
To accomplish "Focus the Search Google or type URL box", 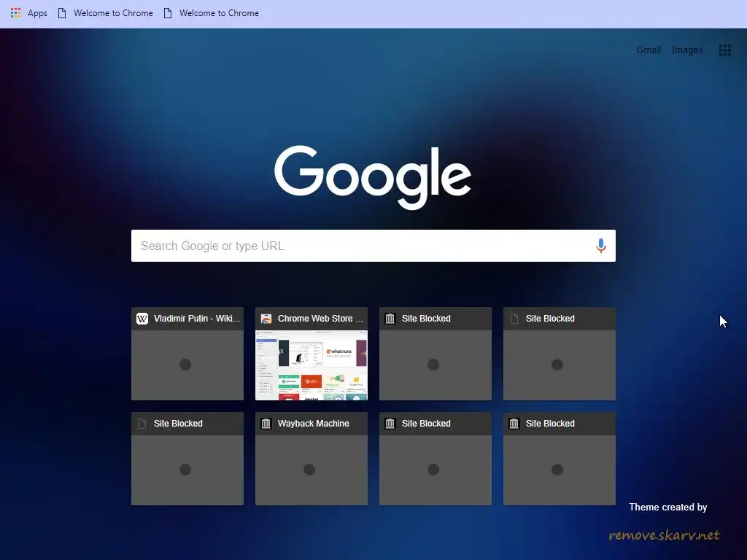I will coord(373,246).
